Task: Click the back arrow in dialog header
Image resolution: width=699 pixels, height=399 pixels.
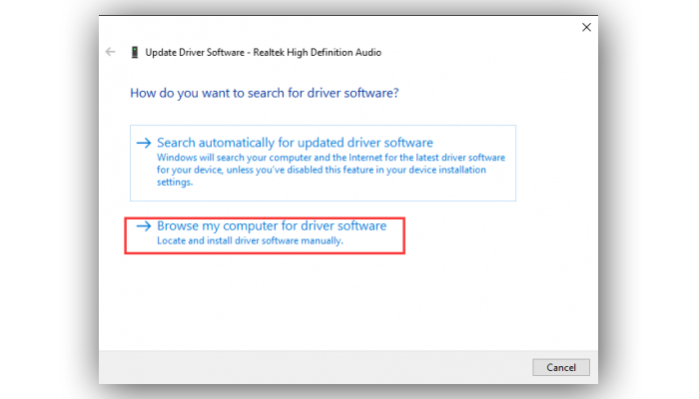Action: [x=110, y=52]
